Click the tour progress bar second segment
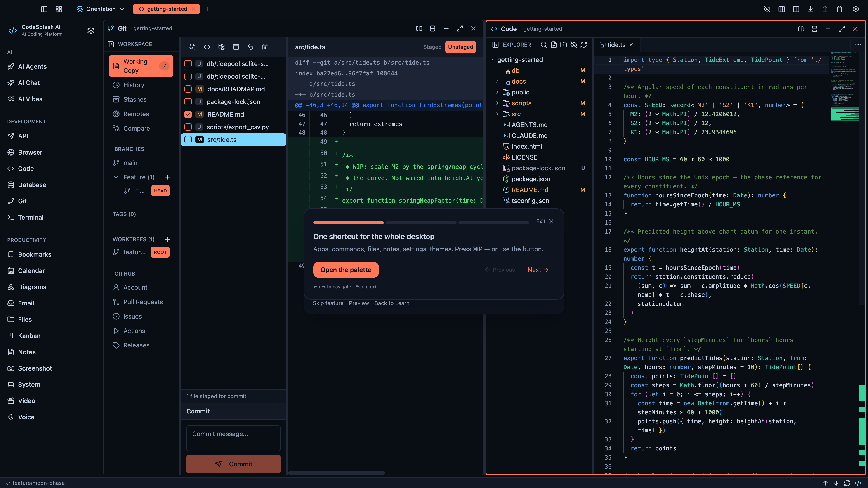Viewport: 868px width, 488px height. point(421,223)
